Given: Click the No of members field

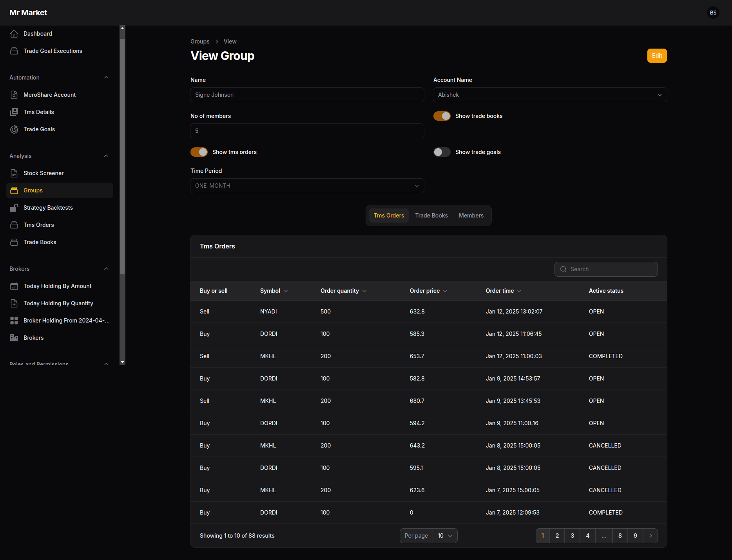Looking at the screenshot, I should pyautogui.click(x=307, y=131).
